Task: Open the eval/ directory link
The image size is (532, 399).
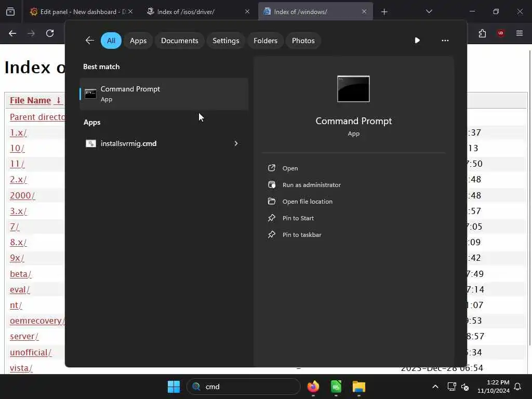Action: [20, 289]
